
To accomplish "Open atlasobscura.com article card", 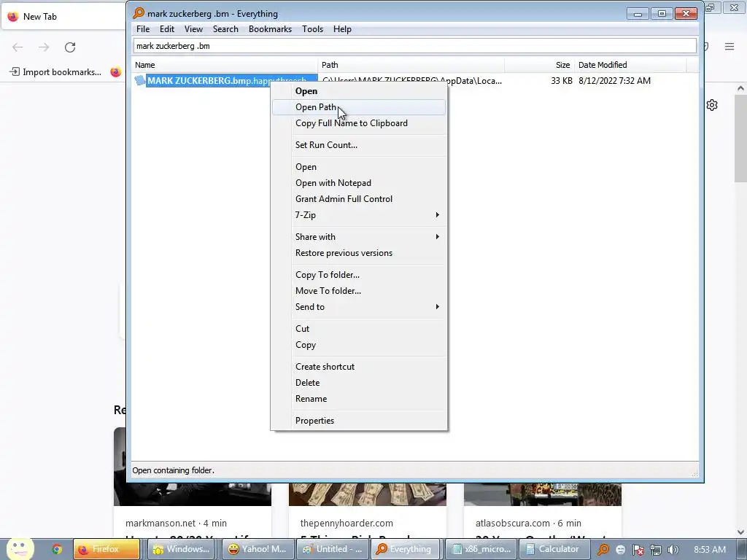I will tap(543, 510).
